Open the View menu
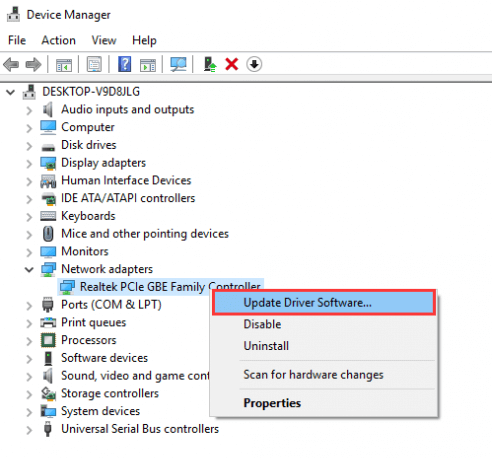This screenshot has height=458, width=492. point(104,40)
